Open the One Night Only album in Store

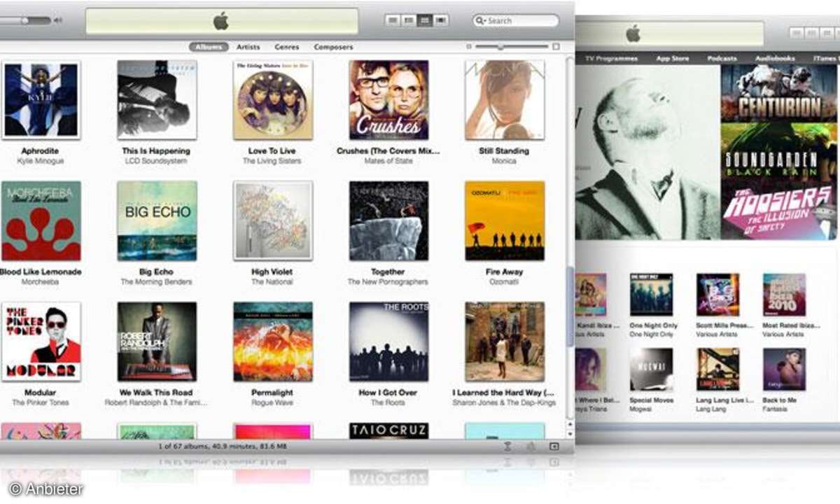tap(651, 295)
